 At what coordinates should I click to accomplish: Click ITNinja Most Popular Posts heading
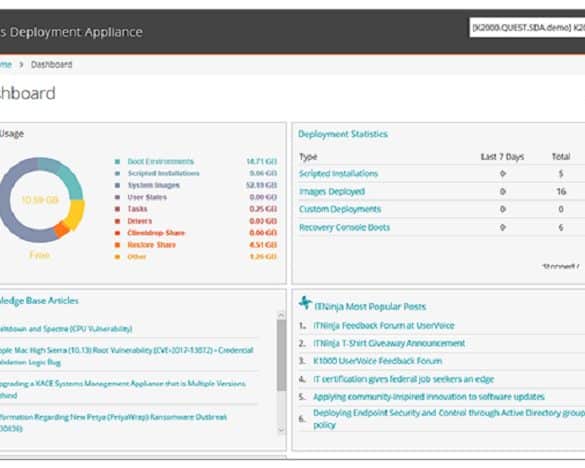[370, 307]
